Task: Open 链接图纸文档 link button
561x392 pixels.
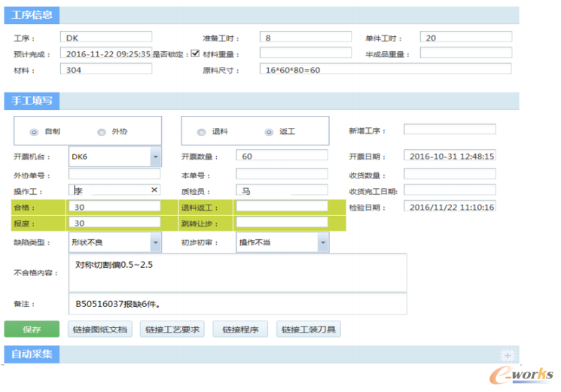Action: click(99, 330)
